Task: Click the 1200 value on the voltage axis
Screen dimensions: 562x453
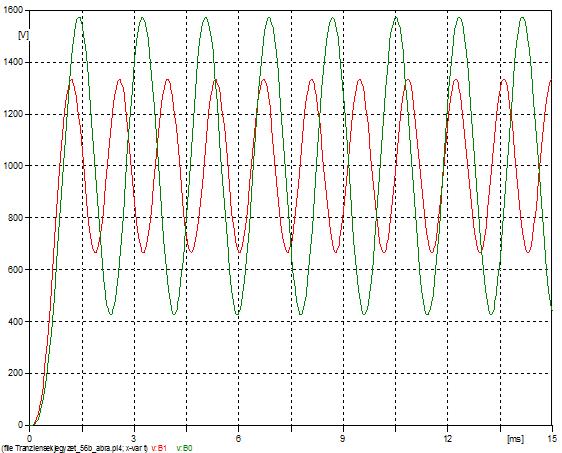Action: [x=13, y=114]
